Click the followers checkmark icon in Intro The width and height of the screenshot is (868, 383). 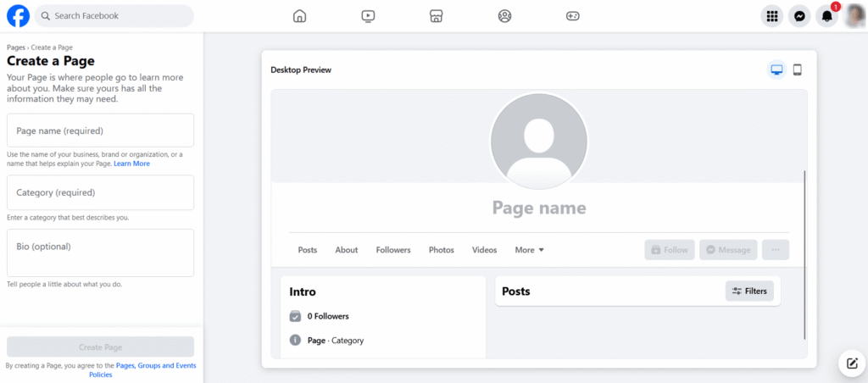click(x=295, y=317)
